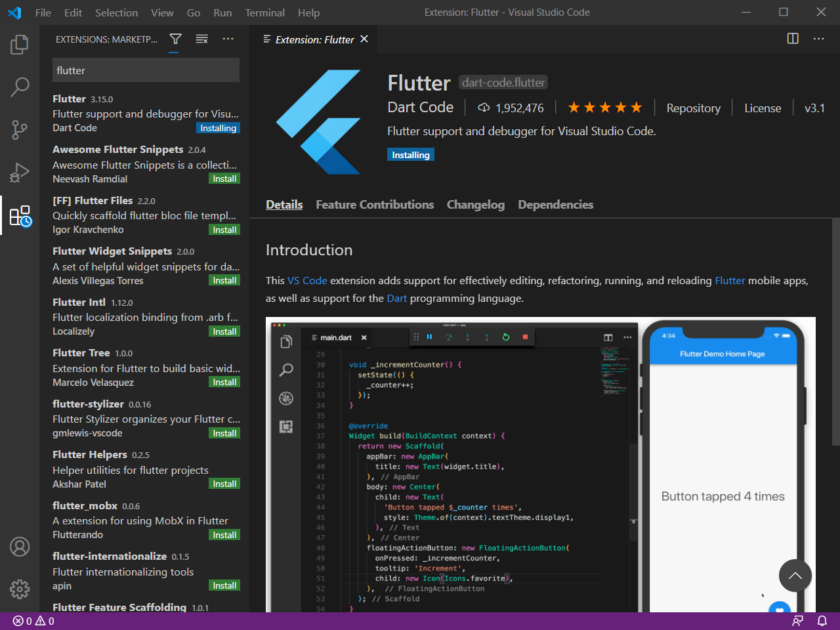Open the Source Control view
The height and width of the screenshot is (630, 840).
tap(20, 129)
